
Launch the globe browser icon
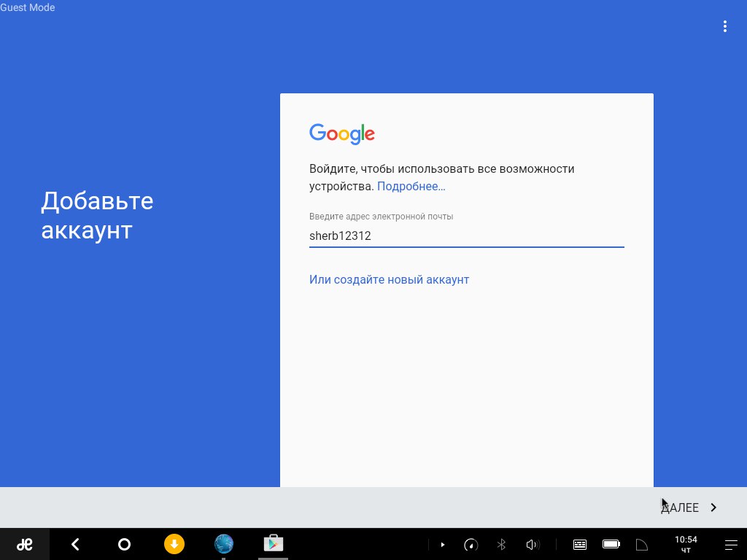click(224, 544)
